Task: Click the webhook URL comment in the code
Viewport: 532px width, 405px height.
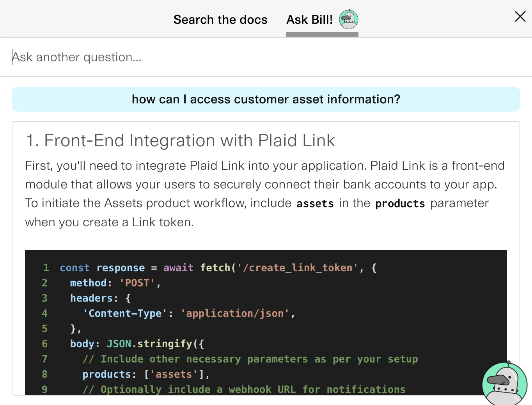Action: 244,389
